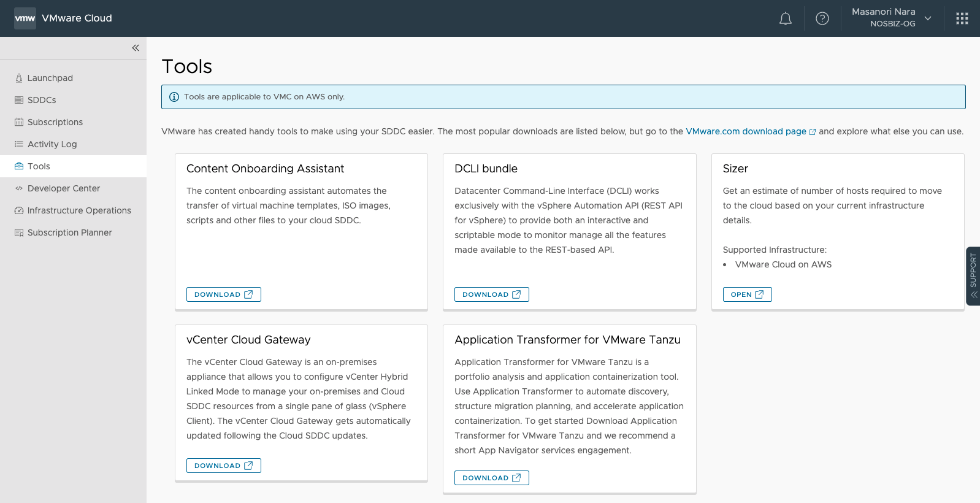Click the NOSBIZ-OG organization name
Screen dimensions: 980x503
tap(892, 24)
